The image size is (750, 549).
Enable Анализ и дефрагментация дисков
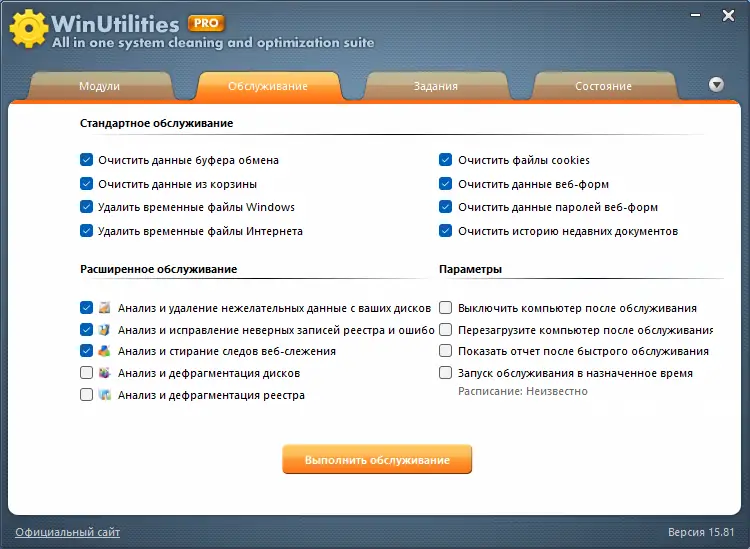(x=86, y=373)
